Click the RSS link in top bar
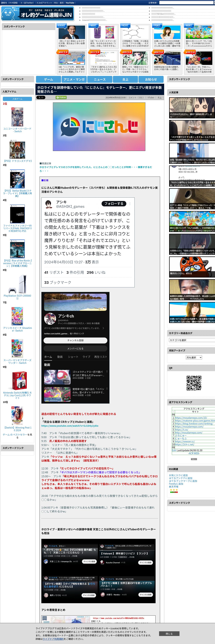This screenshot has width=215, height=644. [x=56, y=3]
